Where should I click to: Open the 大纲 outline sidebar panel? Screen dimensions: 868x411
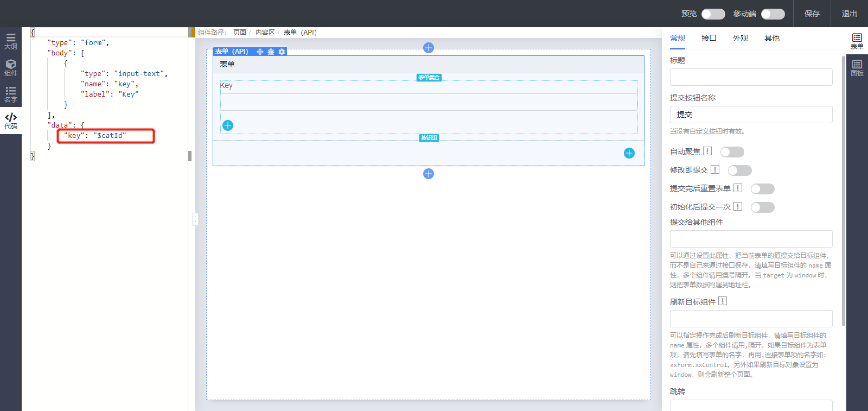coord(11,41)
